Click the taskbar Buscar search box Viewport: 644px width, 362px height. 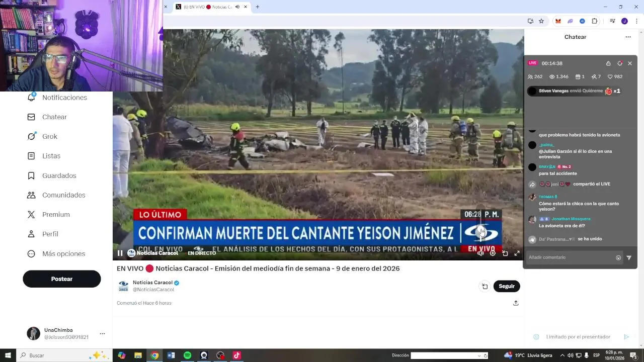coord(63,355)
